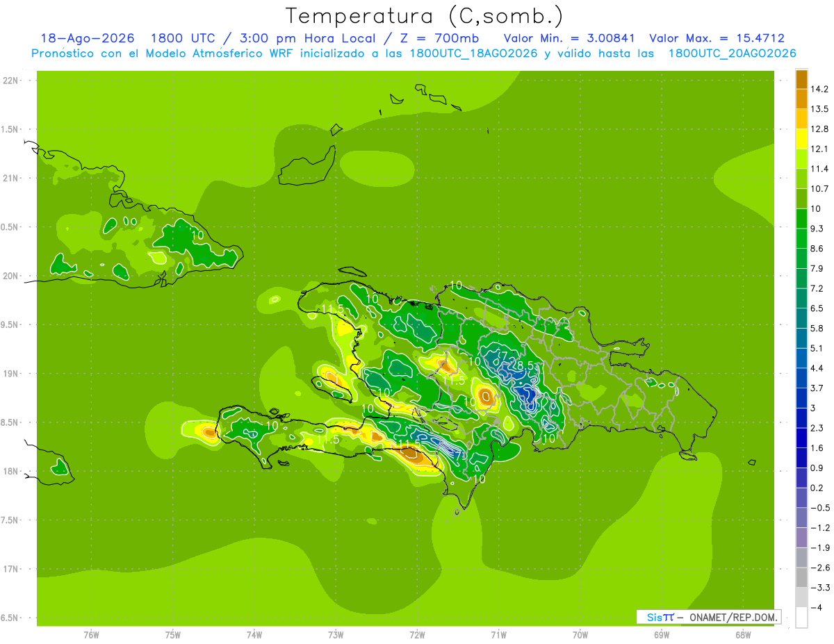
Task: Click the legend value "0.9"
Action: [817, 468]
